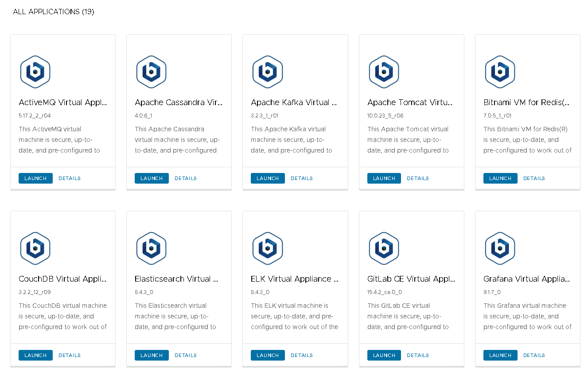
Task: Click the ActiveMQ Virtual Appliance Bitnami icon
Action: coord(35,72)
